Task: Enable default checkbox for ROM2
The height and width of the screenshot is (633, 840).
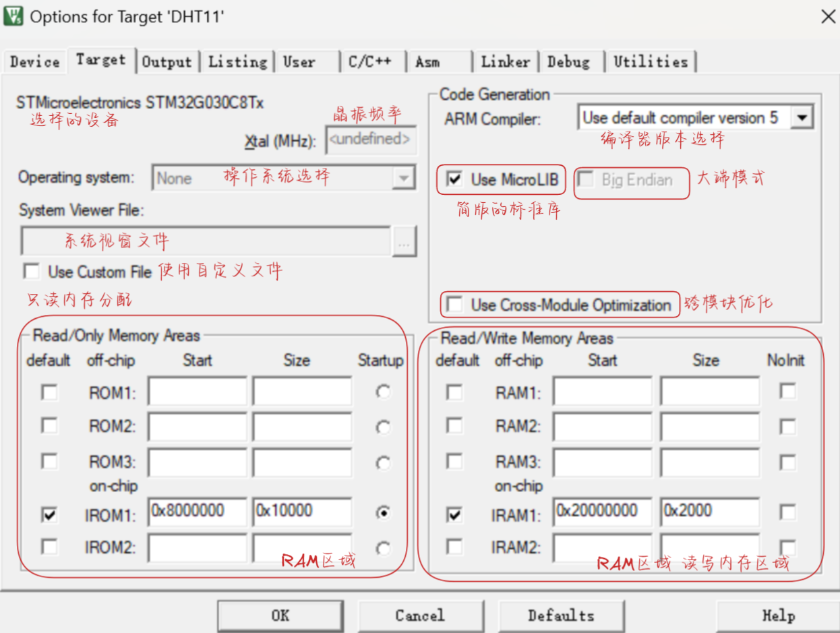Action: tap(49, 426)
